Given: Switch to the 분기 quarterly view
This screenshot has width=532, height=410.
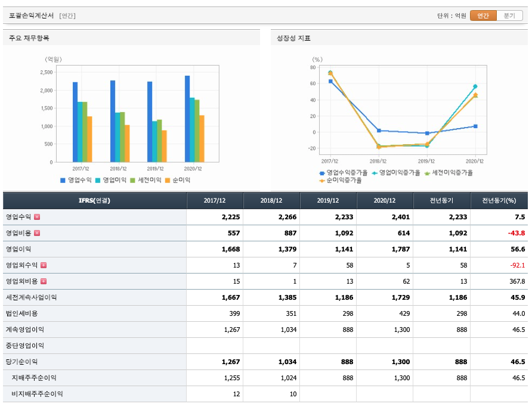Looking at the screenshot, I should (509, 15).
